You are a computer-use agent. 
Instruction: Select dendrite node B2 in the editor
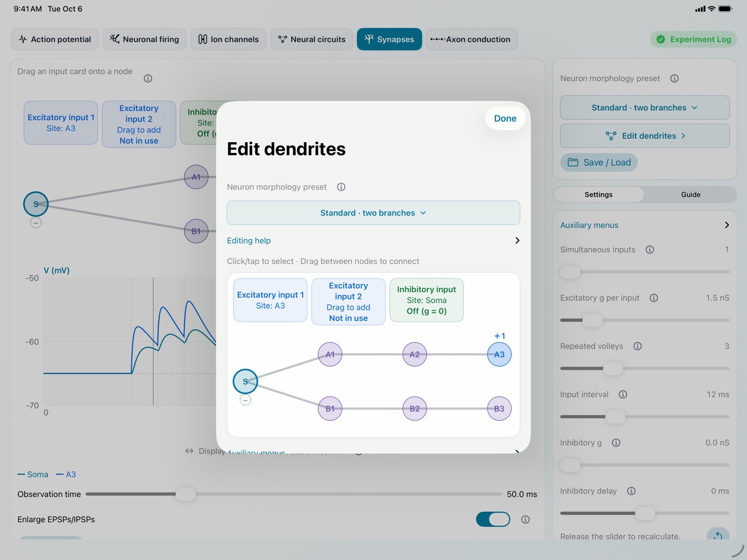(415, 409)
